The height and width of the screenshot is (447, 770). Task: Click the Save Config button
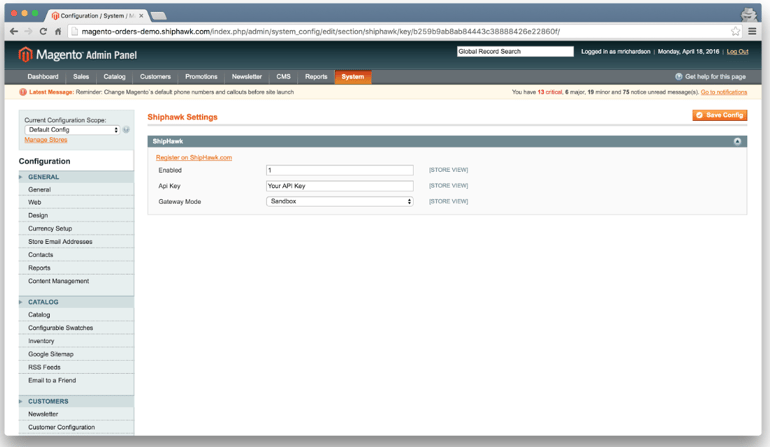click(720, 115)
